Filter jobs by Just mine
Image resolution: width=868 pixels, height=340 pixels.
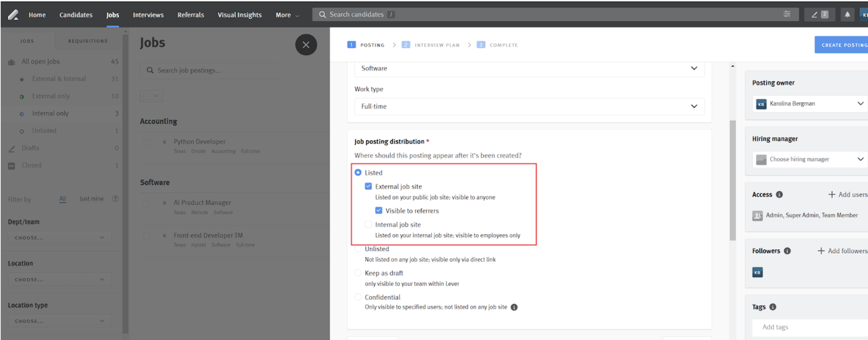pyautogui.click(x=92, y=199)
